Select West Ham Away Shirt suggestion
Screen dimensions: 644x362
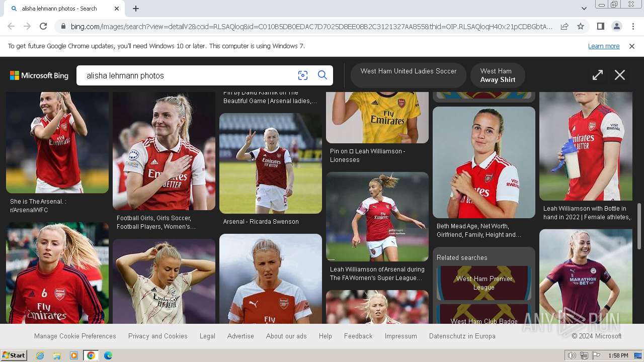(x=498, y=75)
